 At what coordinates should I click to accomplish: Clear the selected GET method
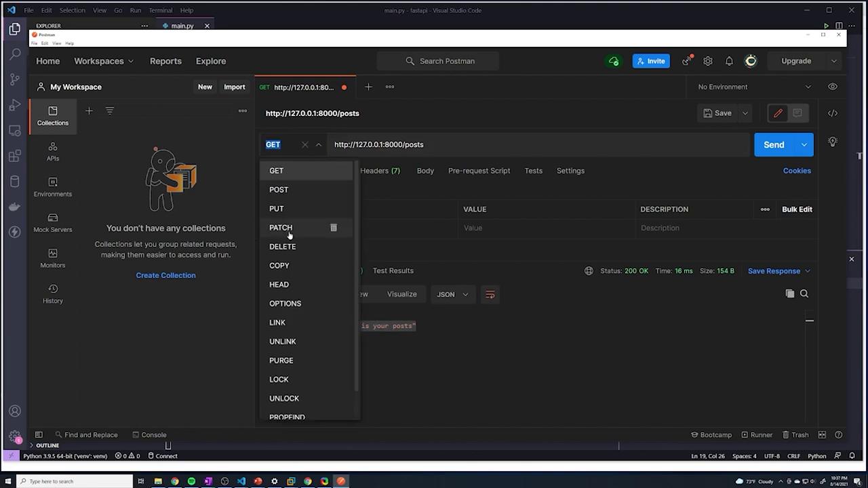pyautogui.click(x=304, y=144)
